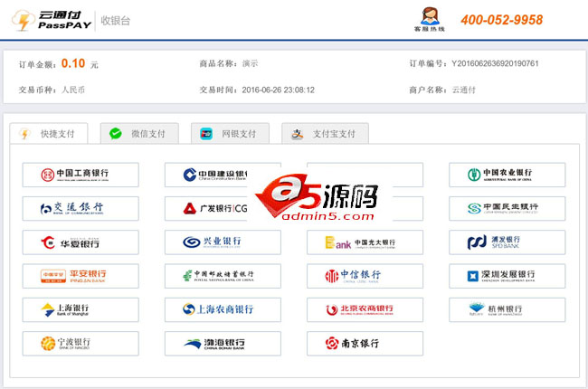The width and height of the screenshot is (588, 389).
Task: Click the 商品名称 value 演示
Action: pyautogui.click(x=250, y=63)
